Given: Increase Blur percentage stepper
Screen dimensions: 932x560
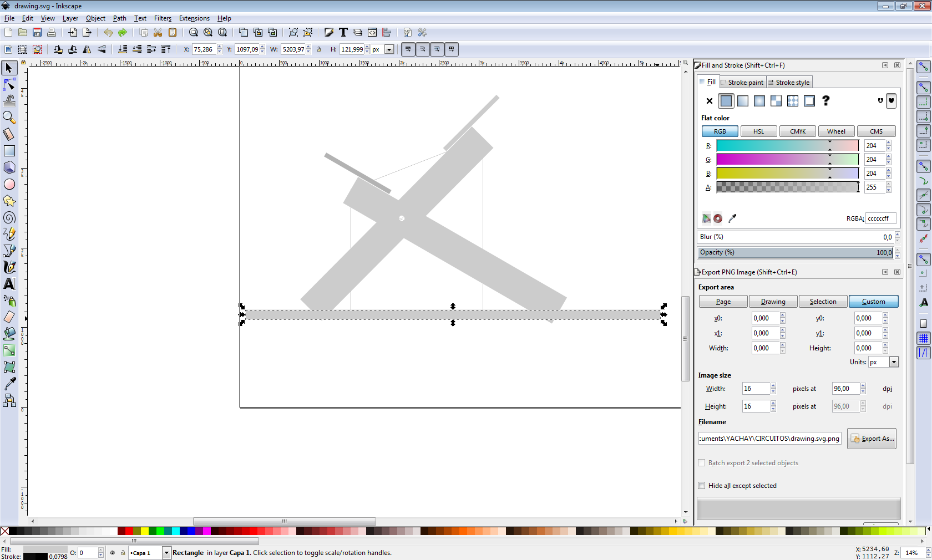Looking at the screenshot, I should 897,235.
